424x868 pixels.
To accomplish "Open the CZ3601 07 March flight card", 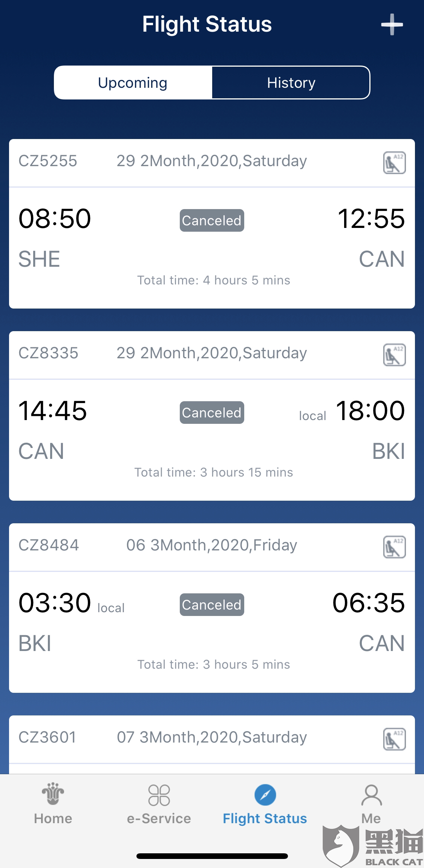I will coord(211,738).
